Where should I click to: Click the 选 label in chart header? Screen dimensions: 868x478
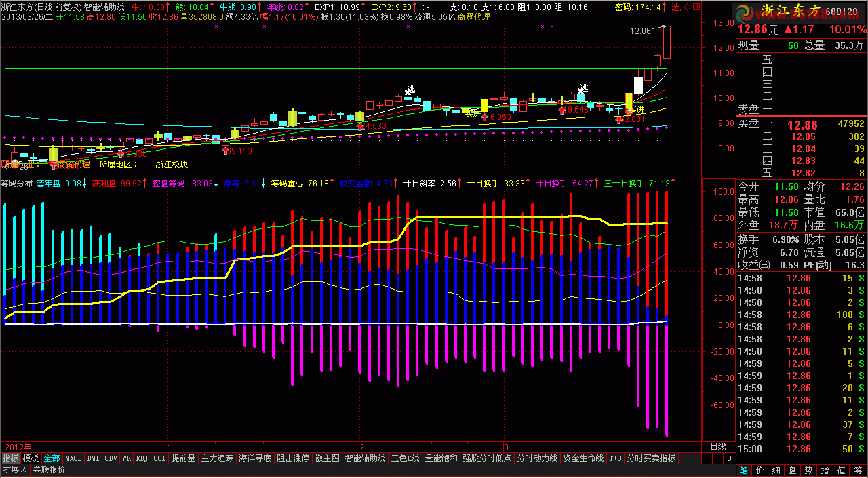tap(675, 7)
